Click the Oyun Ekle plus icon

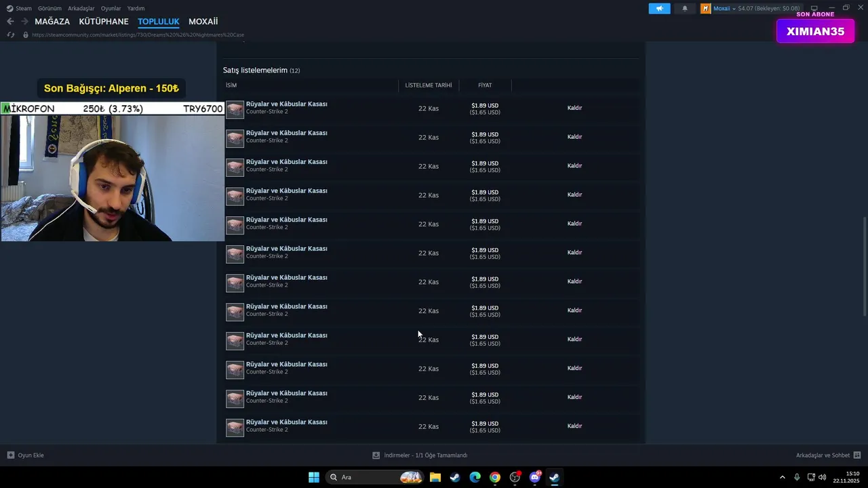pos(10,455)
